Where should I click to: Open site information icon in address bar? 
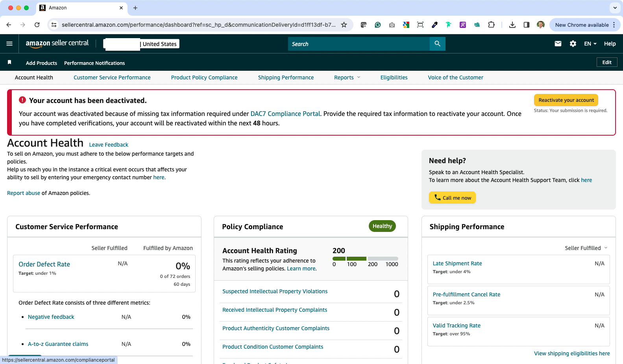[54, 25]
